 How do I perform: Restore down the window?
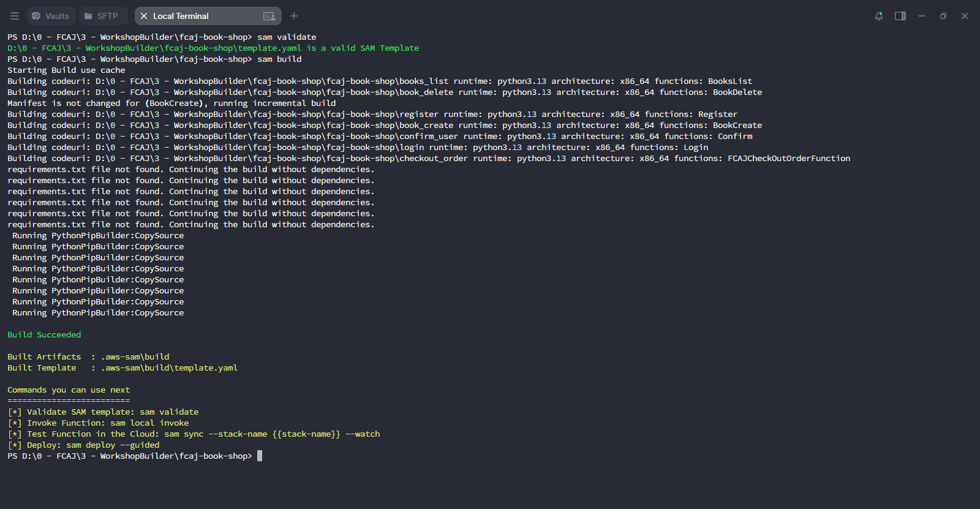(x=943, y=16)
